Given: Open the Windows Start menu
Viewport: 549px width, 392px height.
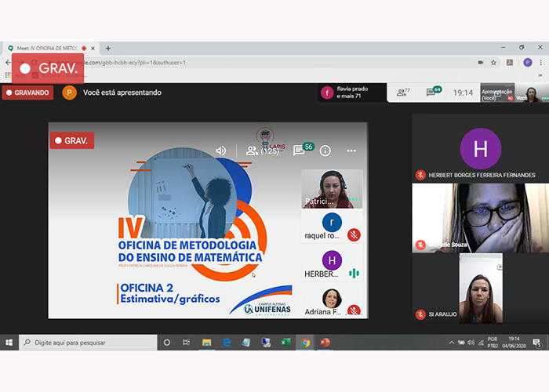Looking at the screenshot, I should click(9, 343).
